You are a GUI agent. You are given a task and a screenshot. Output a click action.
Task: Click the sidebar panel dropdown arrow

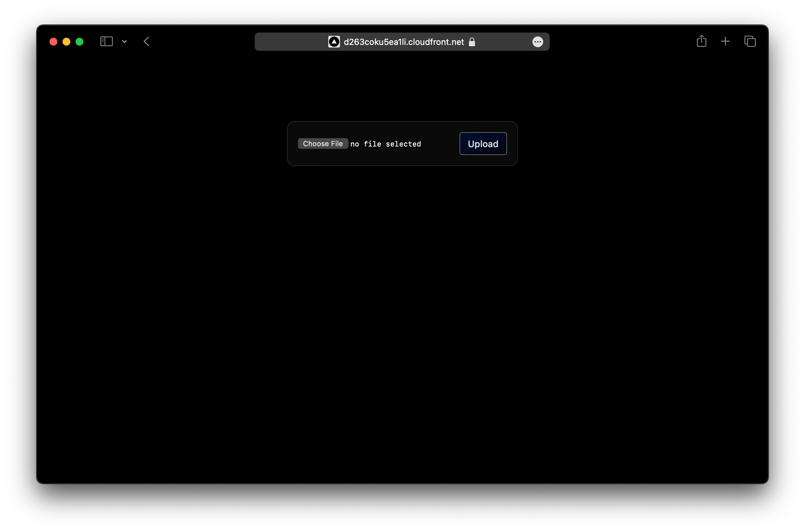[x=123, y=42]
